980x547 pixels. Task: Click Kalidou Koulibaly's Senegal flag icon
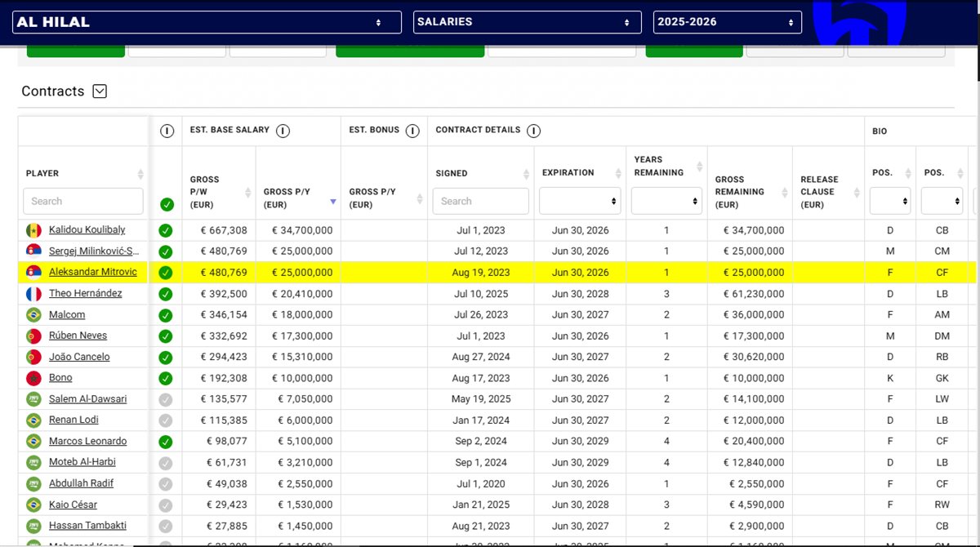click(x=33, y=230)
